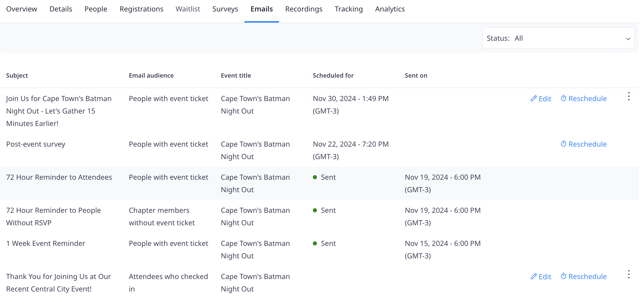
Task: Go to the Analytics tab
Action: click(390, 9)
